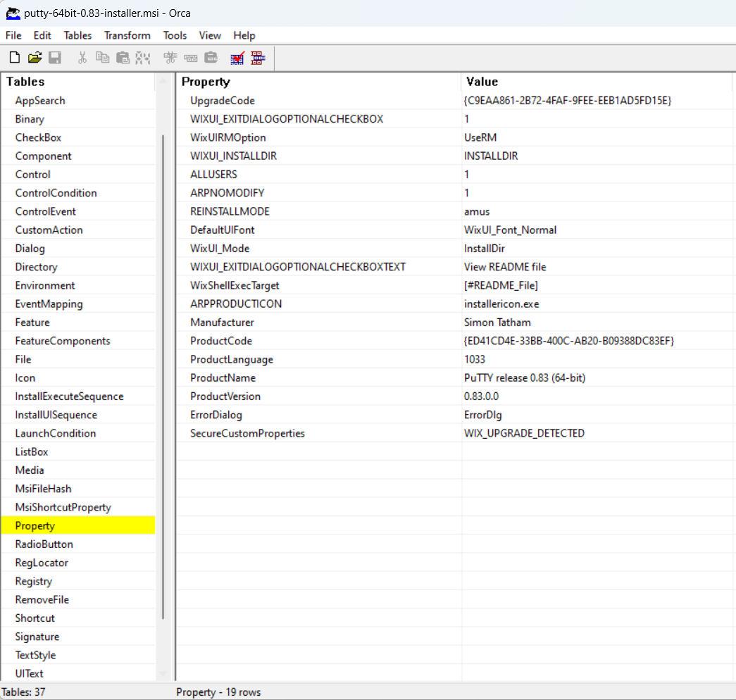Select the RadioButton table

[42, 544]
